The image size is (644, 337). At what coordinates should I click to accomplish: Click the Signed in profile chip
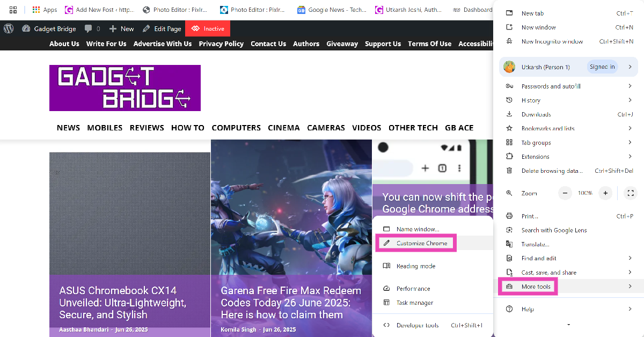pos(602,67)
